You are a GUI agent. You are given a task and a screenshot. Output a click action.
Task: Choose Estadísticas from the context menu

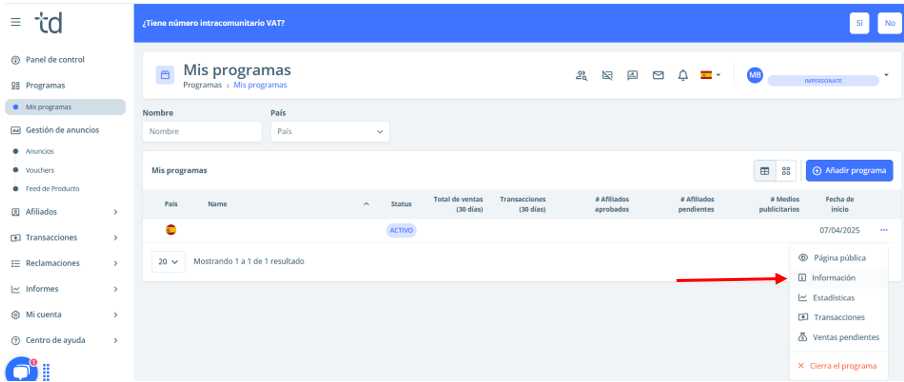[x=839, y=298]
